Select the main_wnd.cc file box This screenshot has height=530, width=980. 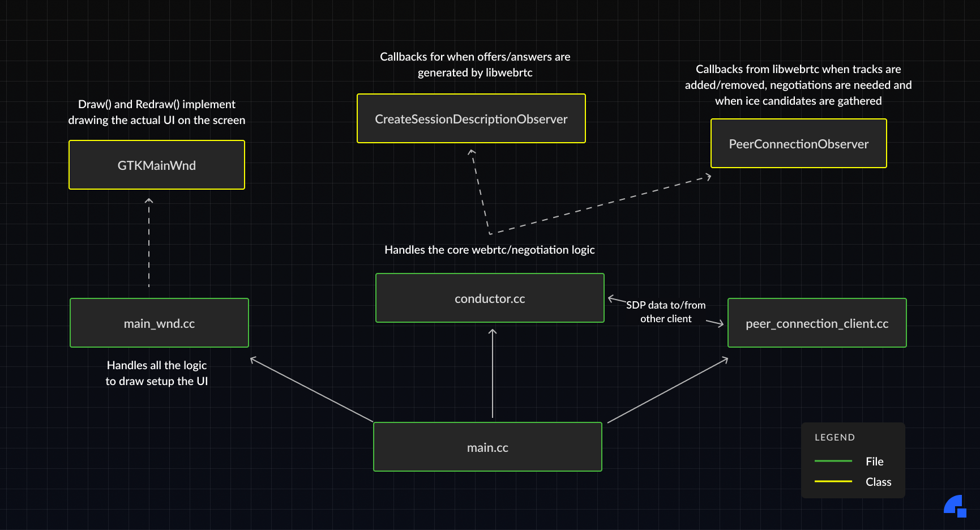(159, 323)
